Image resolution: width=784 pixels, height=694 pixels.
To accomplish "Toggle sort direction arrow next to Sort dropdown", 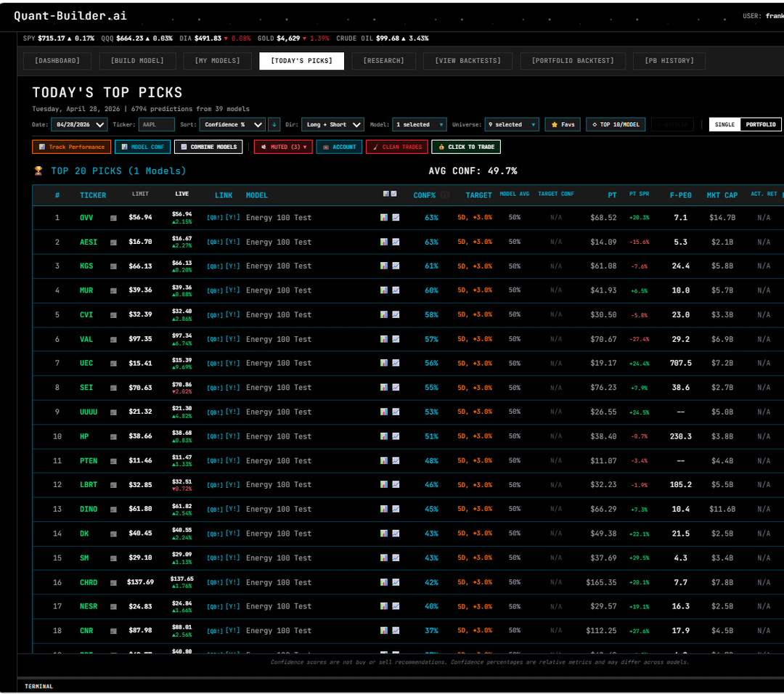I will point(274,124).
